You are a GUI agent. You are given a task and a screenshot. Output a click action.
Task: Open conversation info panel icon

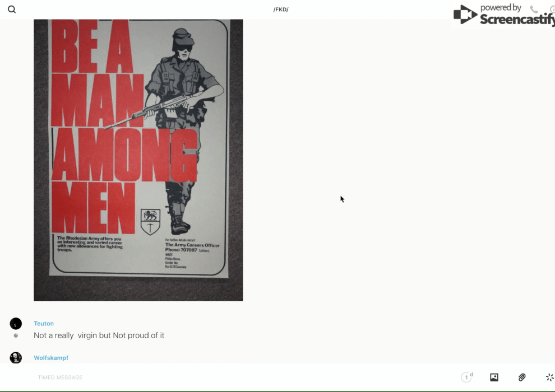point(552,10)
